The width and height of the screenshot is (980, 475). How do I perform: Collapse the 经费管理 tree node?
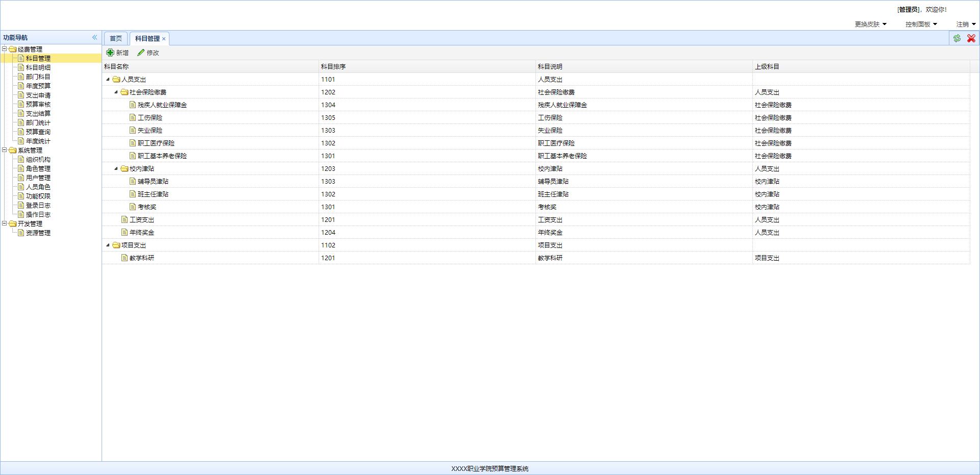click(5, 49)
